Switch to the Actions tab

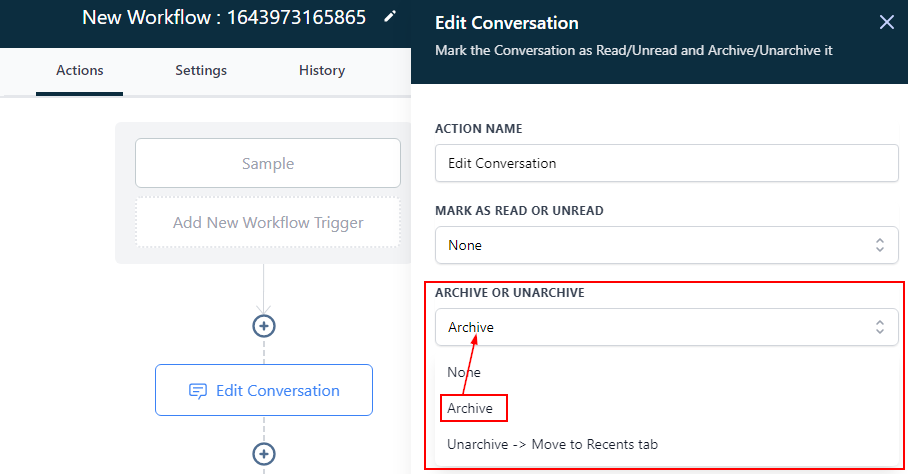[x=79, y=70]
